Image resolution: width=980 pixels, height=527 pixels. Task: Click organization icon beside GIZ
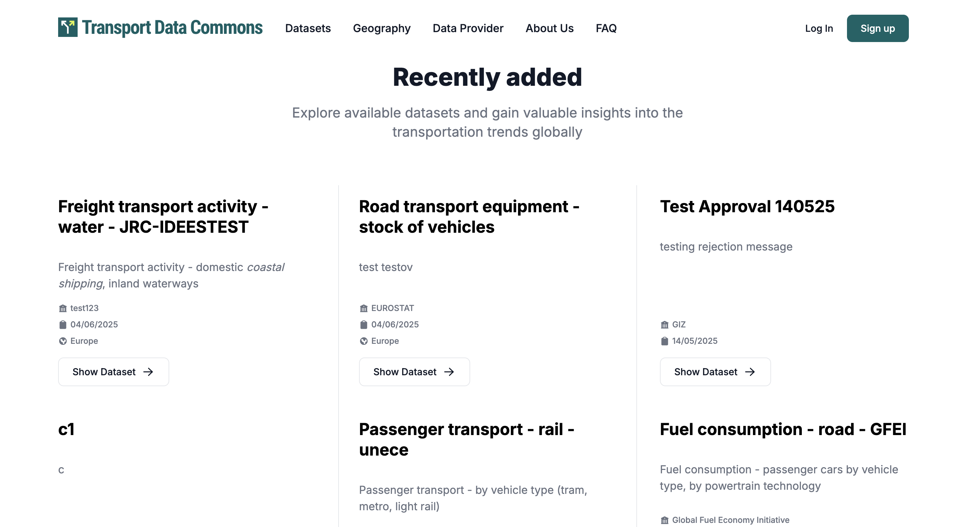click(x=665, y=325)
